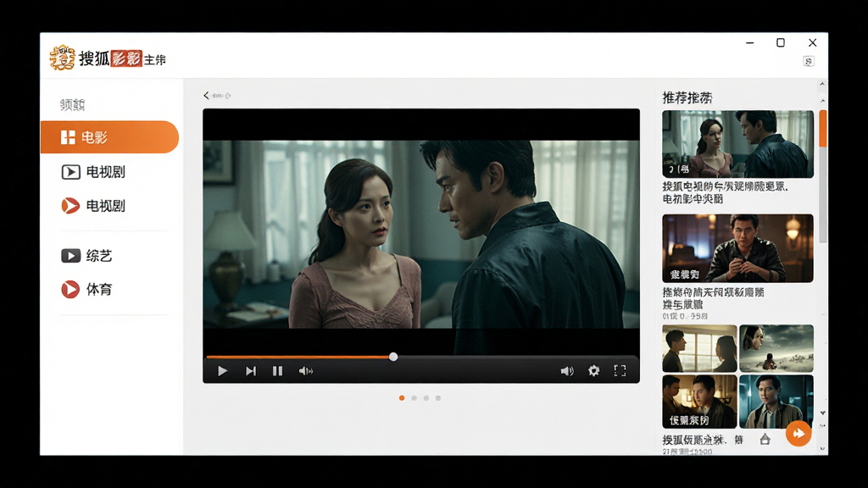Click the small house-shaped icon near the bottom right
Screen dimensions: 868x488
point(765,440)
